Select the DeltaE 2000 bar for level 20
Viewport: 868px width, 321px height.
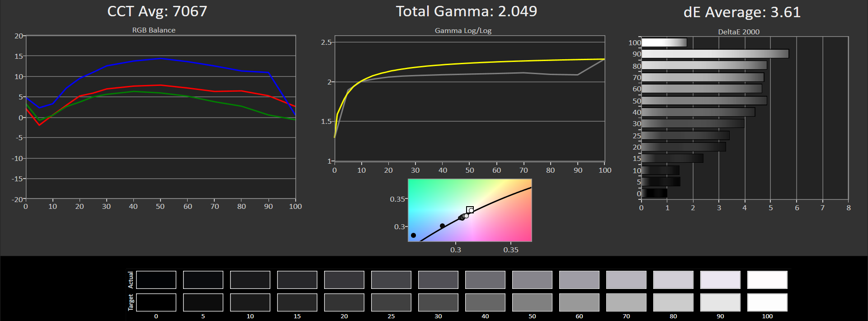pos(684,147)
